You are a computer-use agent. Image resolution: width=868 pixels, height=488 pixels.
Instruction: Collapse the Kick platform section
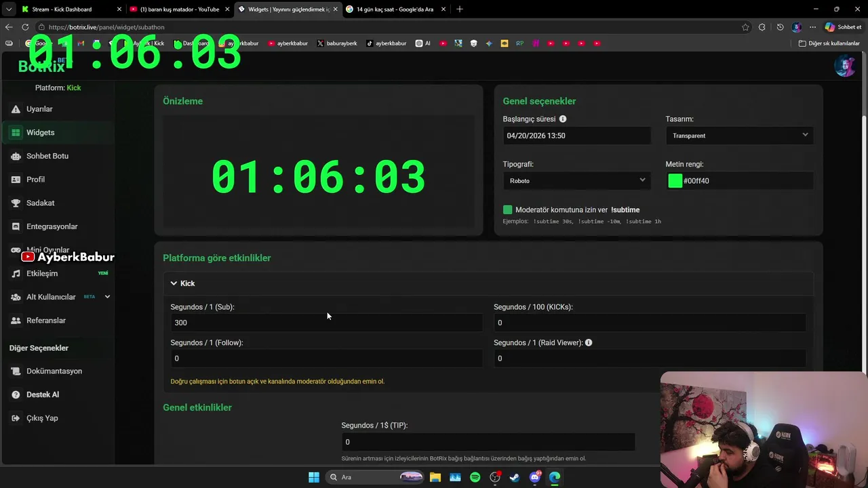(x=488, y=283)
